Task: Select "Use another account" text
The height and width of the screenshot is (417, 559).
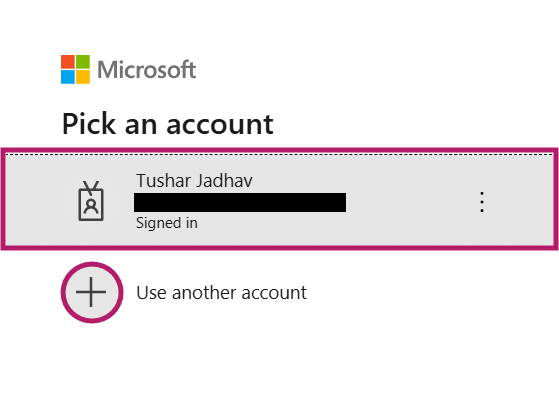Action: pyautogui.click(x=221, y=293)
